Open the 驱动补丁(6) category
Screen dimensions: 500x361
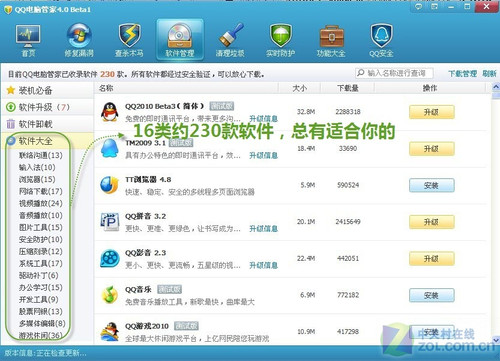point(39,275)
